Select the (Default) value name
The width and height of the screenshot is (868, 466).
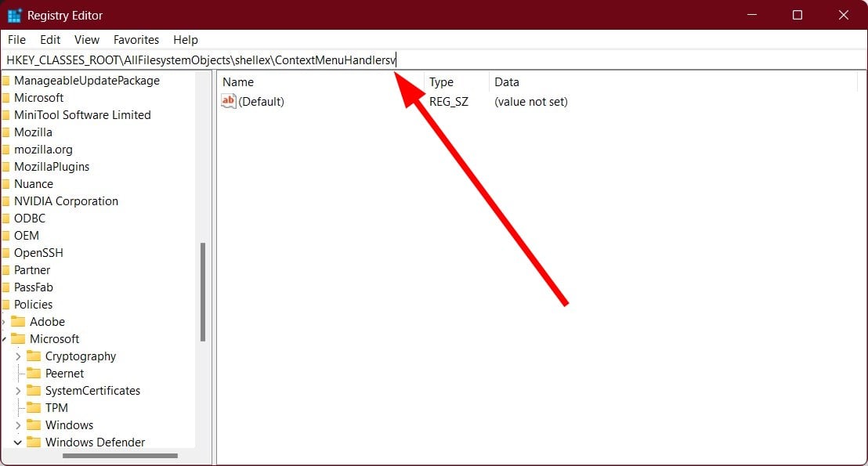point(262,102)
